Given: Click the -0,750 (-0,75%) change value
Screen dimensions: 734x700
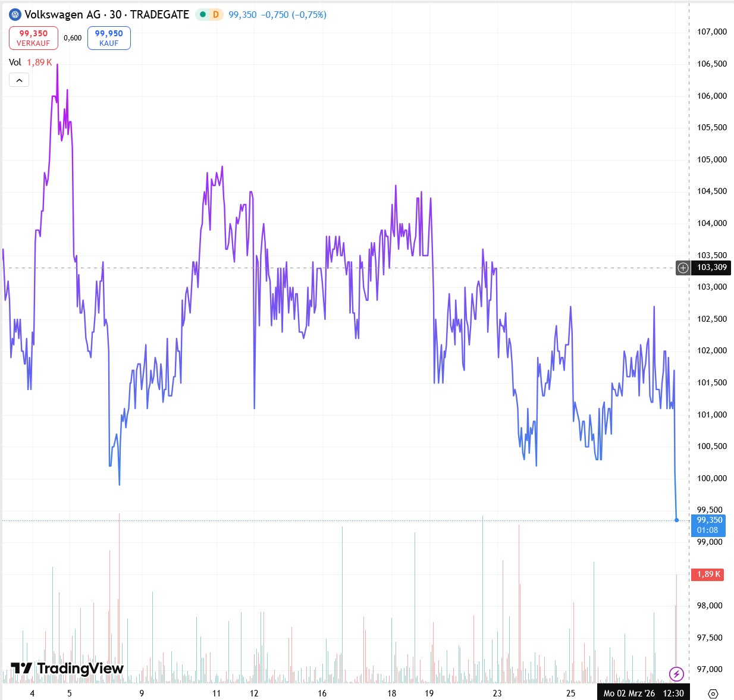Looking at the screenshot, I should (x=294, y=14).
